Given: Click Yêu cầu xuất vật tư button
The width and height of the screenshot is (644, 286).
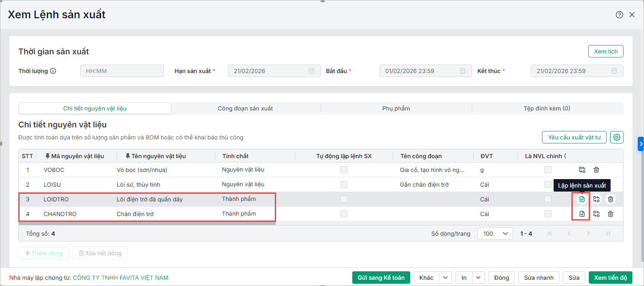Looking at the screenshot, I should [574, 137].
